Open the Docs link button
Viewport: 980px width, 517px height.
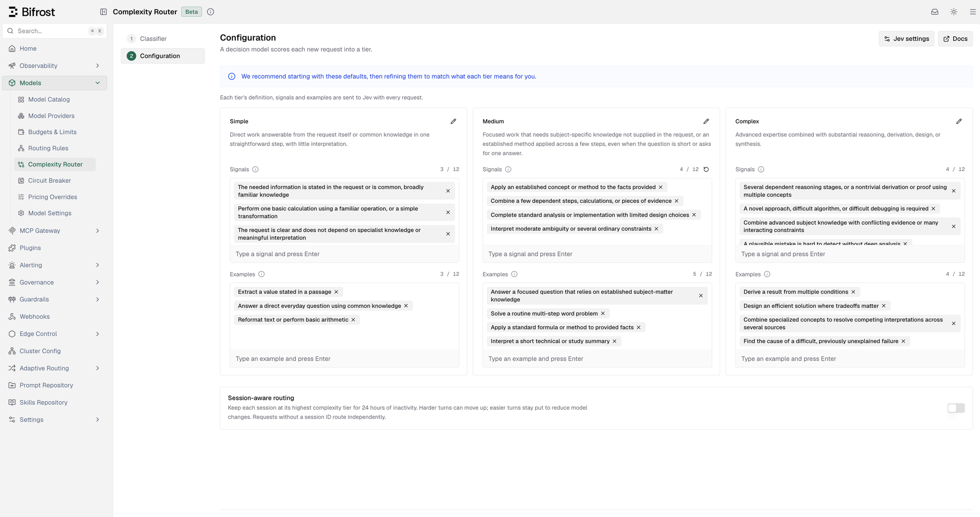pos(955,39)
